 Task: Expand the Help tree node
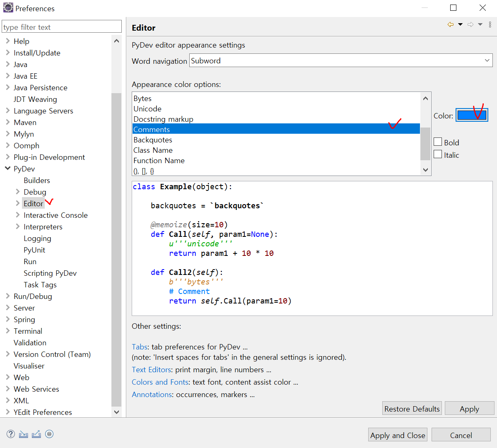8,41
